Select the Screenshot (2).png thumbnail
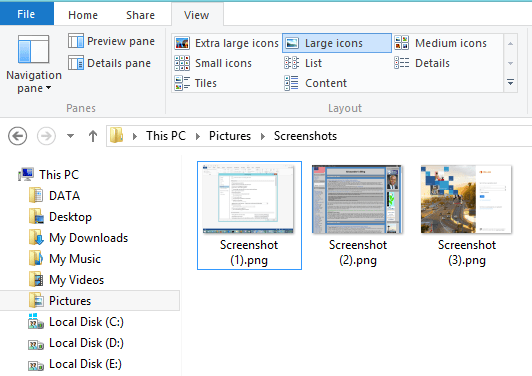The image size is (532, 376). pos(357,199)
